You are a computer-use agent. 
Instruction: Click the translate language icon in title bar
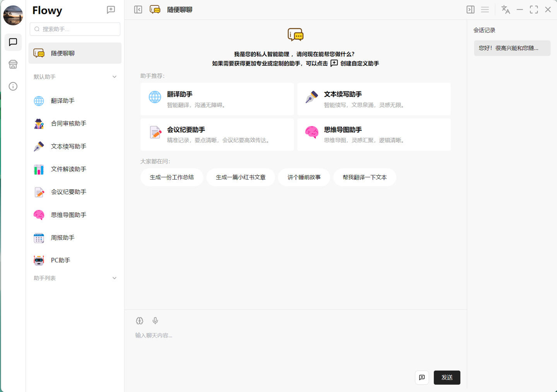coord(505,10)
